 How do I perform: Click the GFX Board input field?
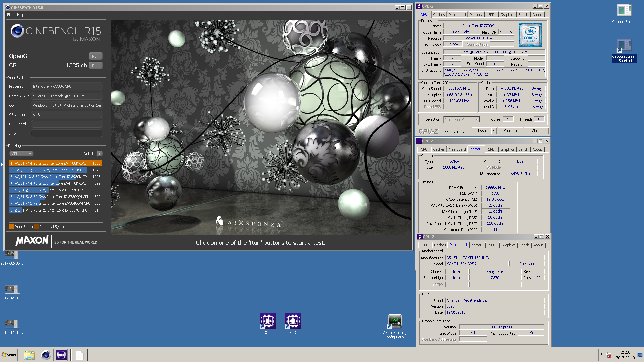(x=67, y=124)
